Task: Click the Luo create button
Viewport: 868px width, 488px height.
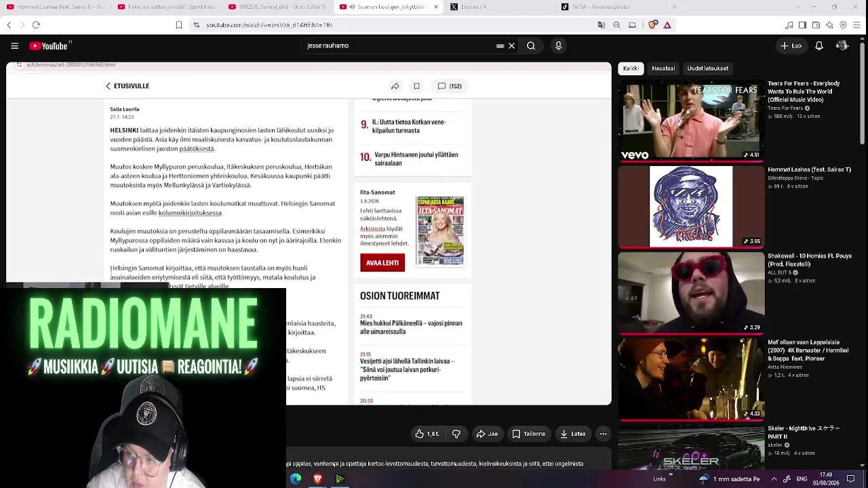Action: (791, 46)
